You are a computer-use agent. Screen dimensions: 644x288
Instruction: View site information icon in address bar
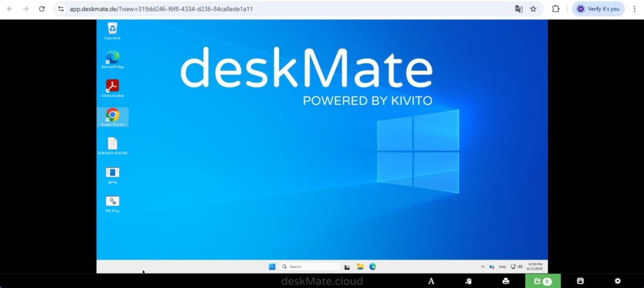[x=61, y=9]
